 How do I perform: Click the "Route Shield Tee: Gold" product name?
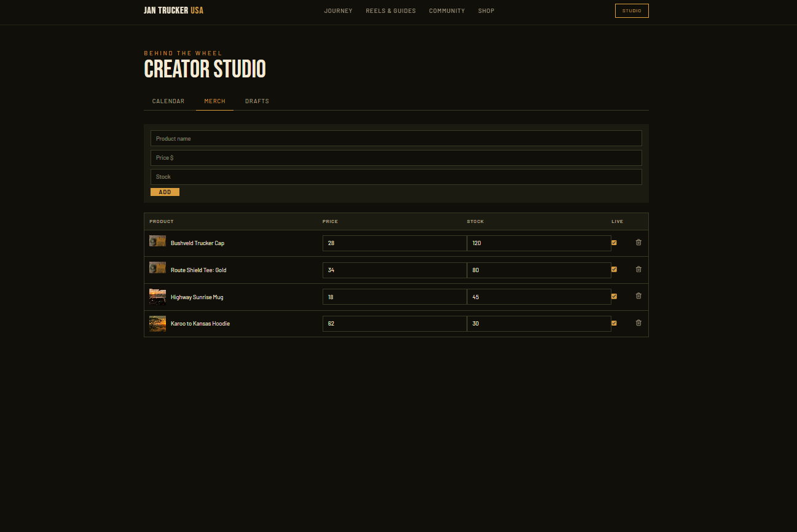coord(198,270)
